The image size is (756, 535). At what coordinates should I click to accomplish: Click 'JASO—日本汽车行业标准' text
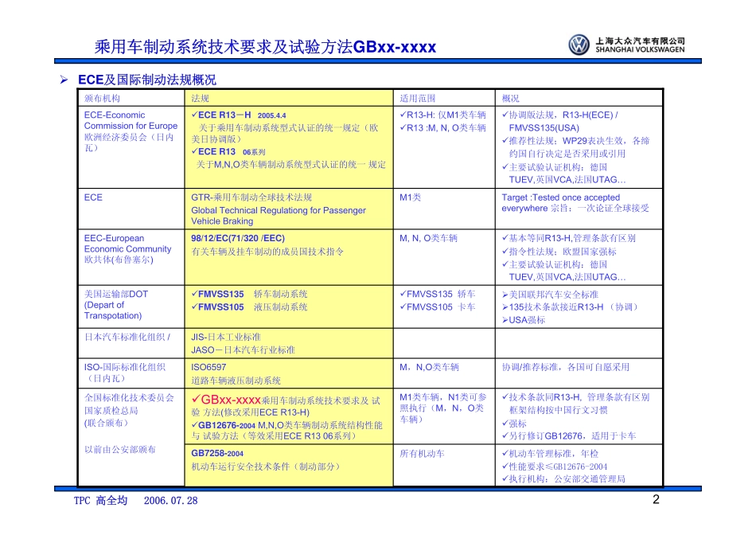pos(243,350)
